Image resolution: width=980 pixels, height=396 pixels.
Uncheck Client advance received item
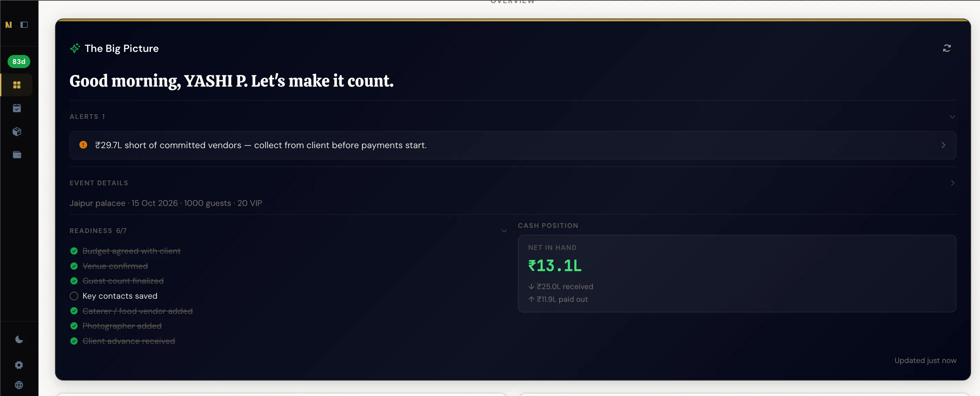click(x=74, y=341)
